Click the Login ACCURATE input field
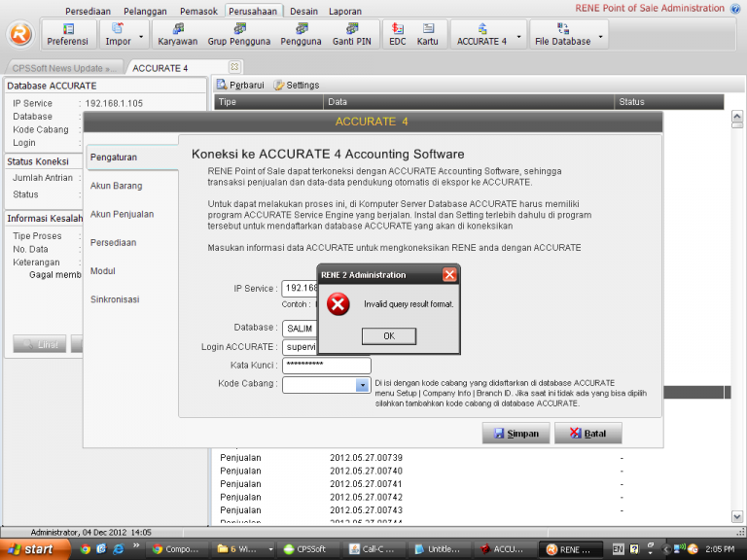Viewport: 747px width, 560px height. 300,347
